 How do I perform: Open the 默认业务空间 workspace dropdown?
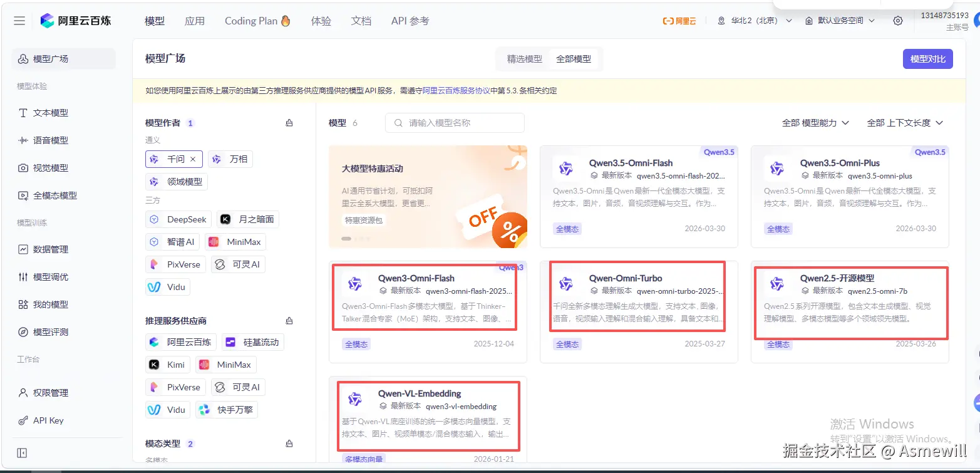[x=840, y=21]
